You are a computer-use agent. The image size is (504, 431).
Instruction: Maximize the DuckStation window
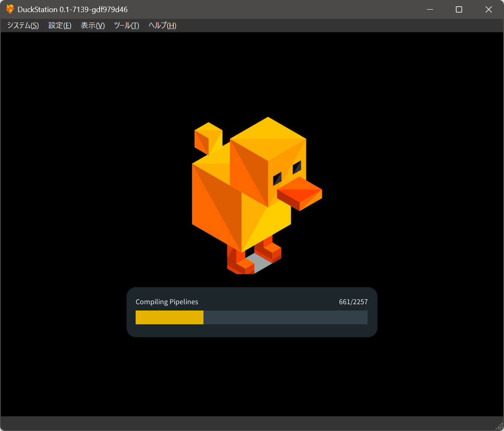[459, 9]
